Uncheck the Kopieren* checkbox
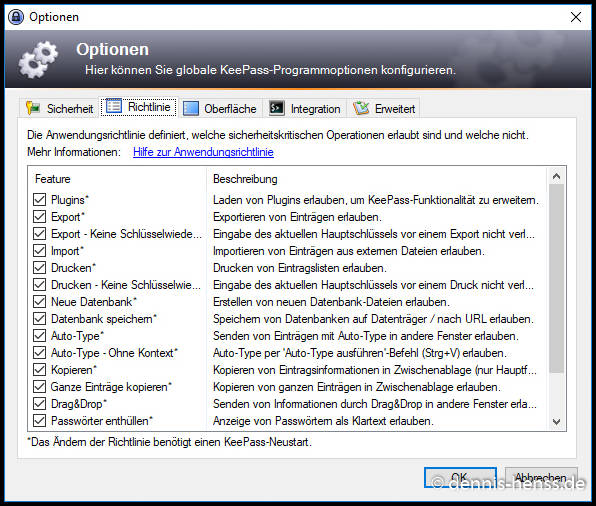The height and width of the screenshot is (506, 596). (40, 370)
